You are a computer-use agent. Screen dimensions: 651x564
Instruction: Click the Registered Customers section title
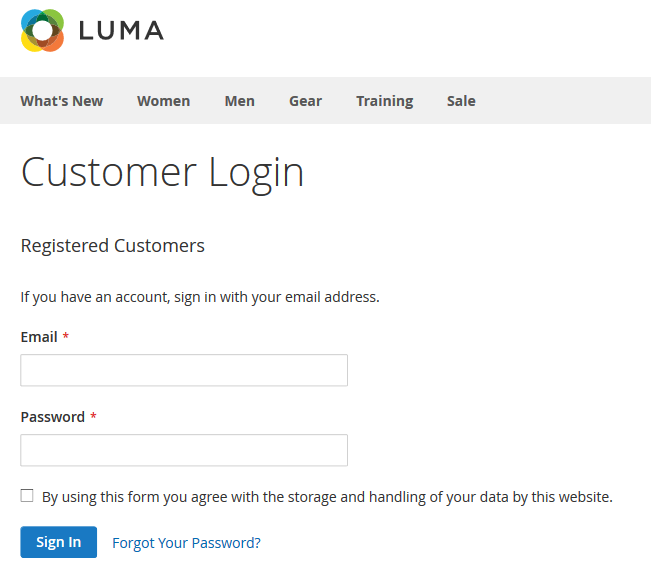(113, 246)
